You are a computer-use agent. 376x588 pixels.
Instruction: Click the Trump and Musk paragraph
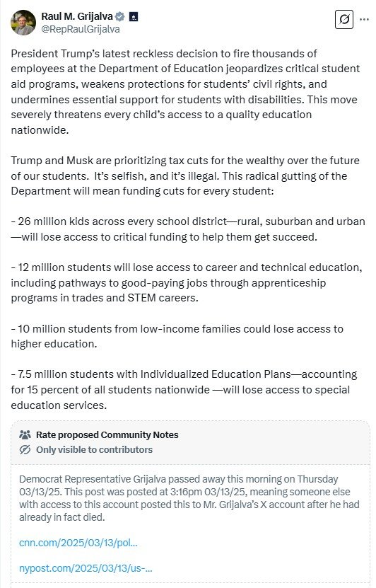[x=185, y=176]
